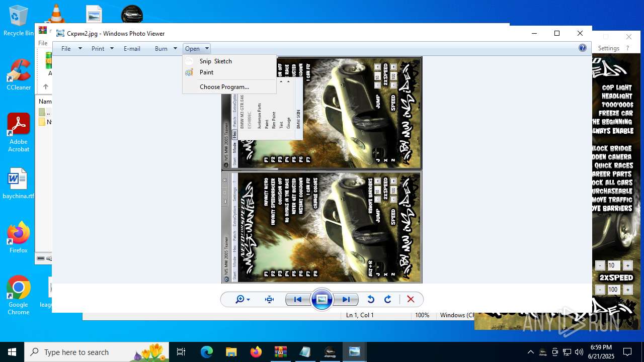
Task: Go to the previous image
Action: tap(297, 300)
